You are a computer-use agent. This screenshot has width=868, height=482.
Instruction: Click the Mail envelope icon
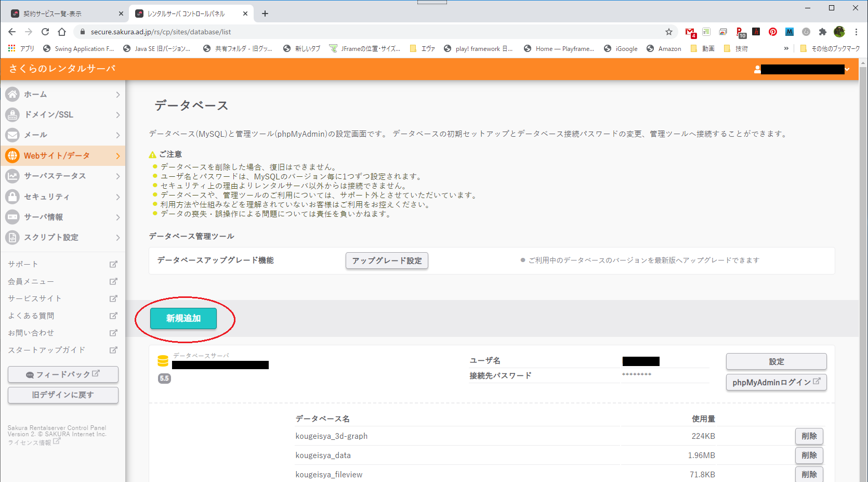(12, 135)
